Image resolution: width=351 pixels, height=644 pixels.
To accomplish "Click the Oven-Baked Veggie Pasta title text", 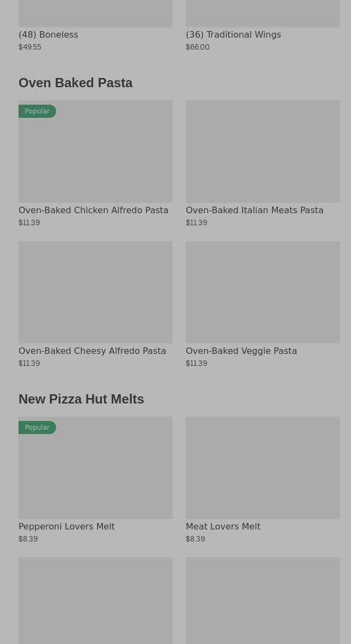I will click(241, 351).
